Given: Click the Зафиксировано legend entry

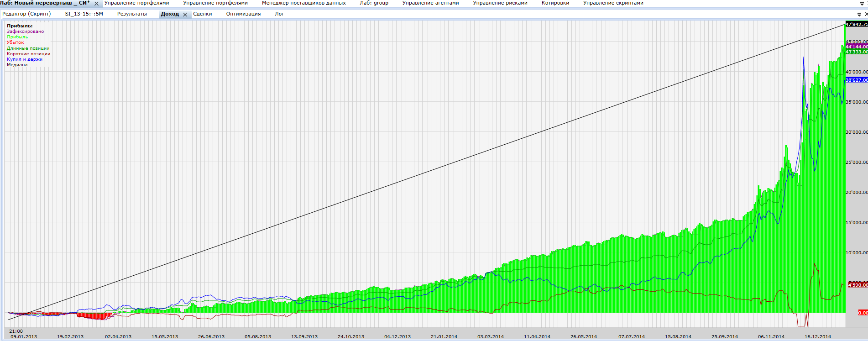Looking at the screenshot, I should click(x=25, y=31).
